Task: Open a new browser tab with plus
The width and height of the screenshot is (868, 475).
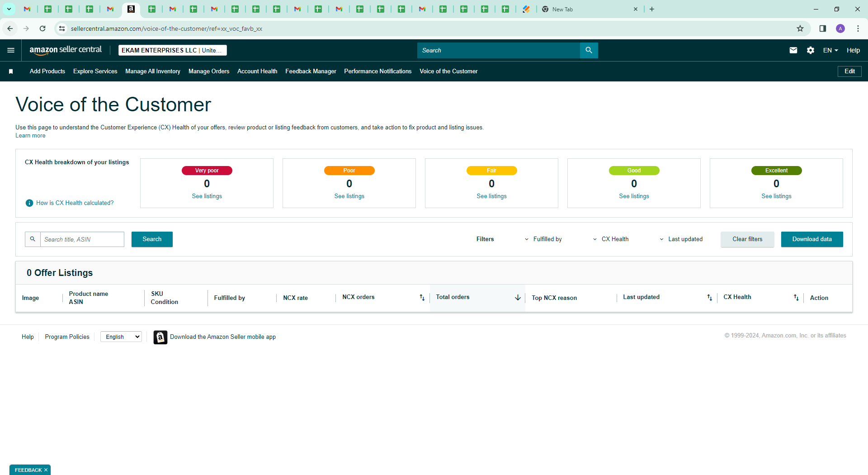Action: tap(652, 9)
